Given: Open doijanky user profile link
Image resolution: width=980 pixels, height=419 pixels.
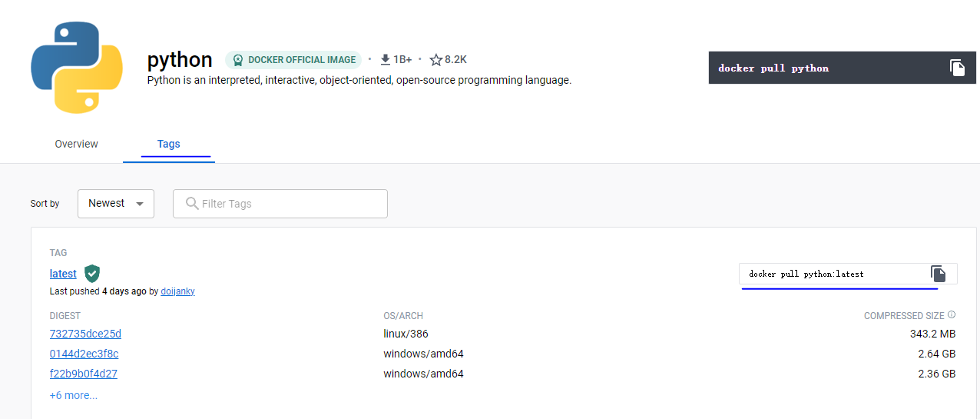Looking at the screenshot, I should pyautogui.click(x=177, y=291).
